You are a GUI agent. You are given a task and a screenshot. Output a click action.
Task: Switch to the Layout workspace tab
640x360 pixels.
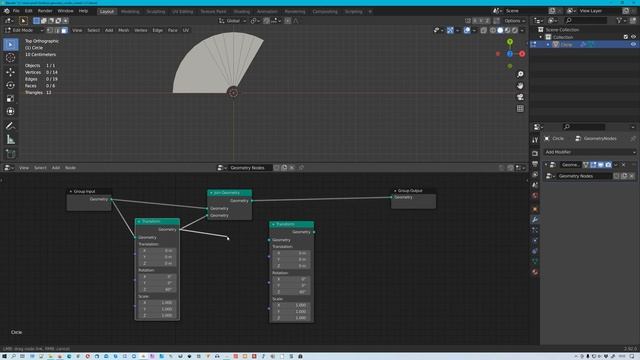(107, 11)
